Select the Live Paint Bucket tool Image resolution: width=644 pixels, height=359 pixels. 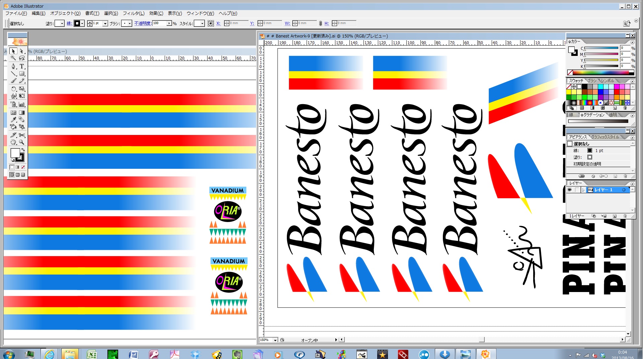point(13,127)
